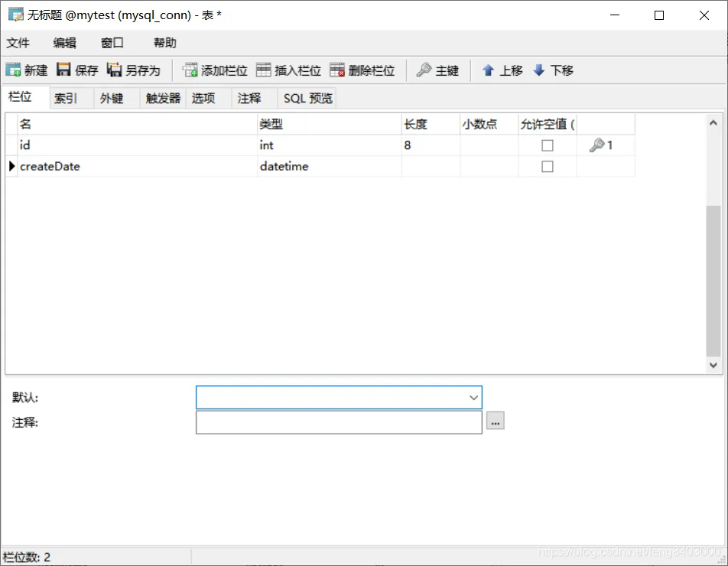This screenshot has width=728, height=566.
Task: Click the int type cell
Action: click(x=330, y=145)
